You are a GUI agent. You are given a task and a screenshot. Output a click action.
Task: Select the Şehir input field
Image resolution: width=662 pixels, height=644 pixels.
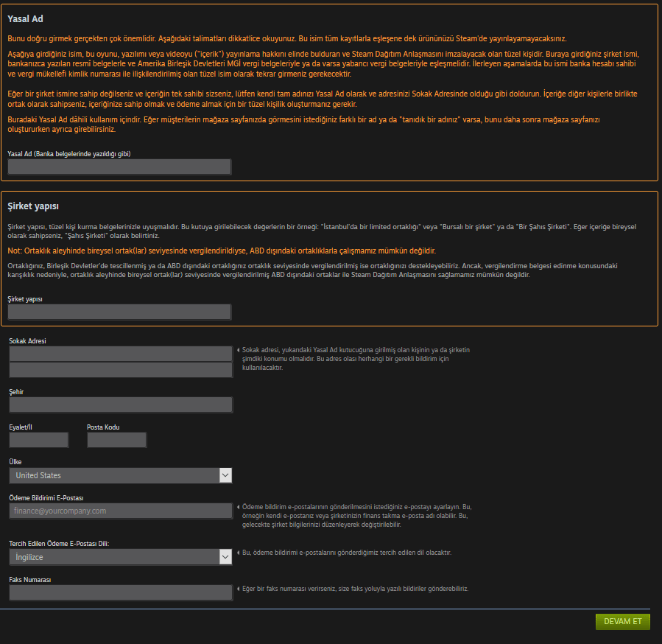(121, 405)
